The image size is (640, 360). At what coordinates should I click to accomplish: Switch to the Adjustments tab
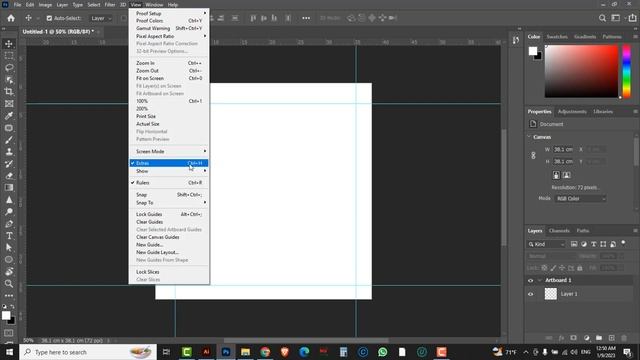572,112
